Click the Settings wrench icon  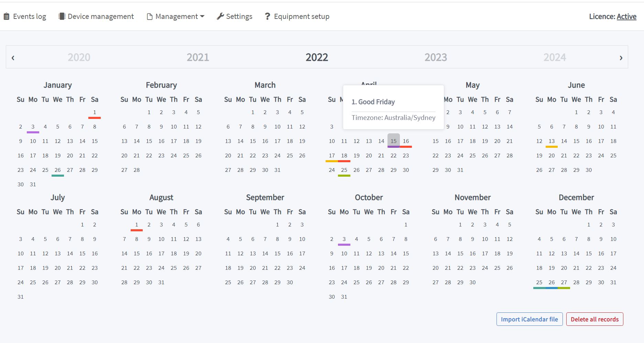(220, 16)
